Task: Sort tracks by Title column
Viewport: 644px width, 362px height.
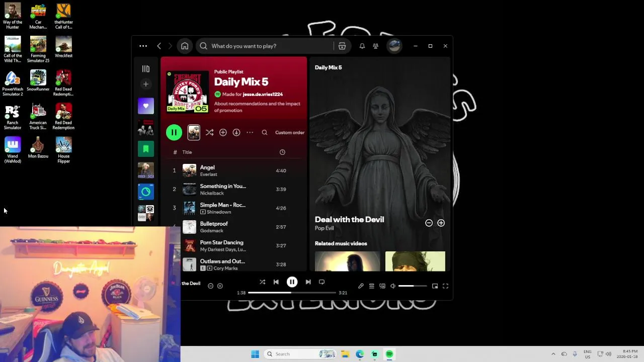Action: [x=187, y=152]
